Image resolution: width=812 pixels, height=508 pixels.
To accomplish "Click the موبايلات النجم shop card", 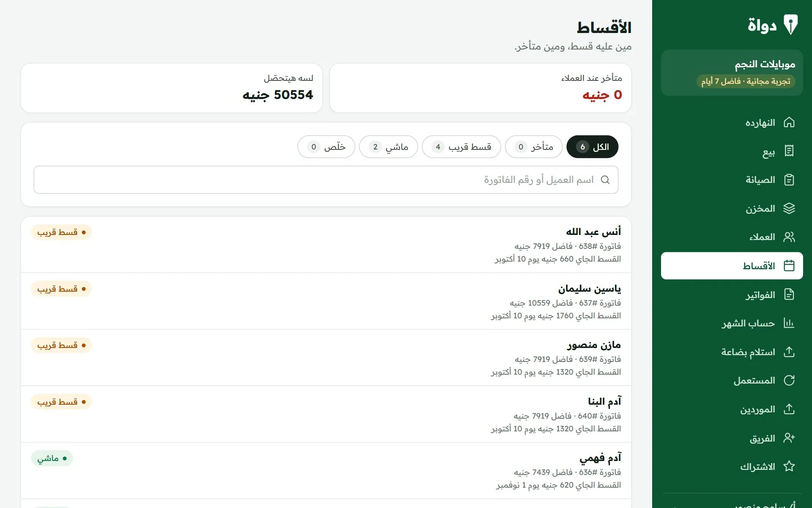I will (732, 73).
